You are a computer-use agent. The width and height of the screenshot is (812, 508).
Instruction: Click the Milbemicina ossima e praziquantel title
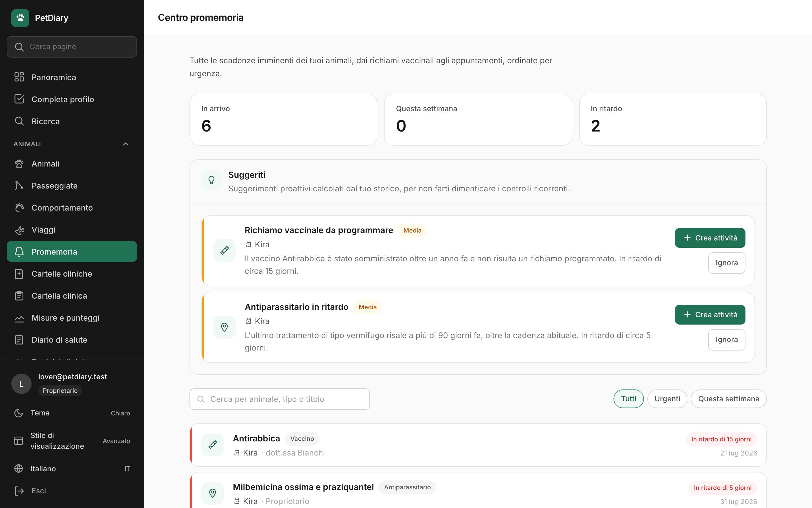(x=303, y=487)
